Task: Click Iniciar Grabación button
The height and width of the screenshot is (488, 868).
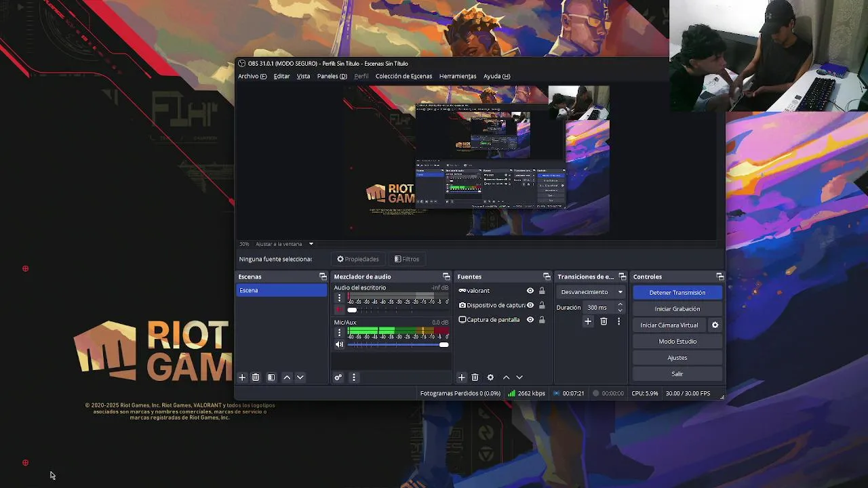Action: [x=677, y=309]
